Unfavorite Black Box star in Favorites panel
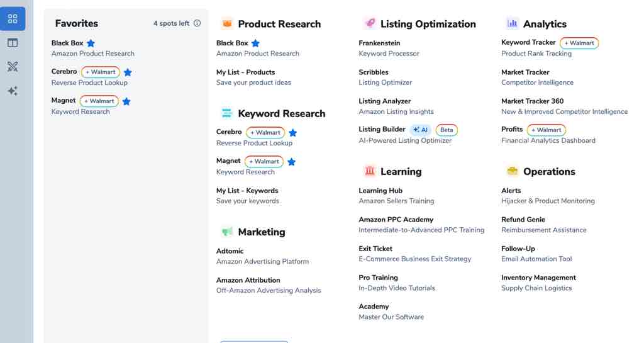The image size is (644, 343). coord(91,43)
